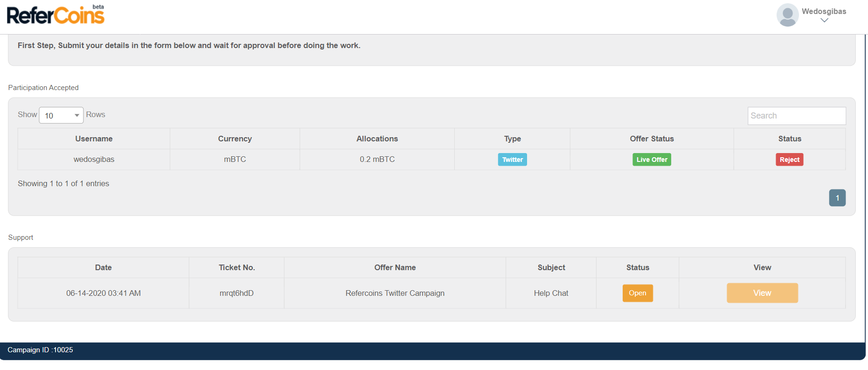Sort by Type column header
Viewport: 868px width, 370px height.
pos(513,139)
